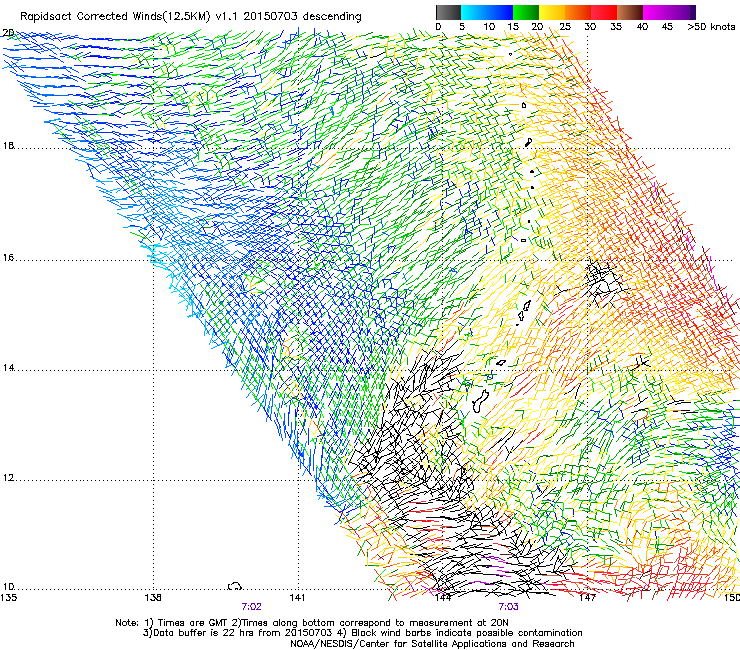Click the purple time label '7:02'

click(251, 607)
